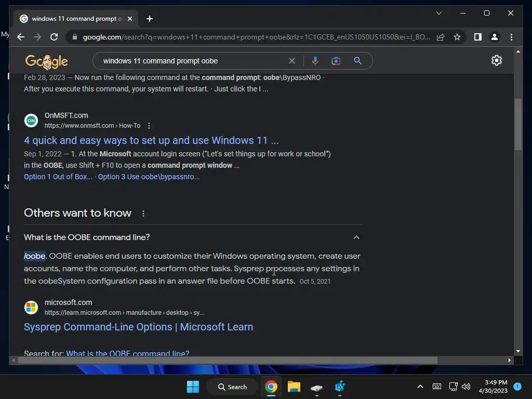Viewport: 532px width, 399px height.
Task: Bookmark this page with the star icon
Action: pyautogui.click(x=457, y=37)
